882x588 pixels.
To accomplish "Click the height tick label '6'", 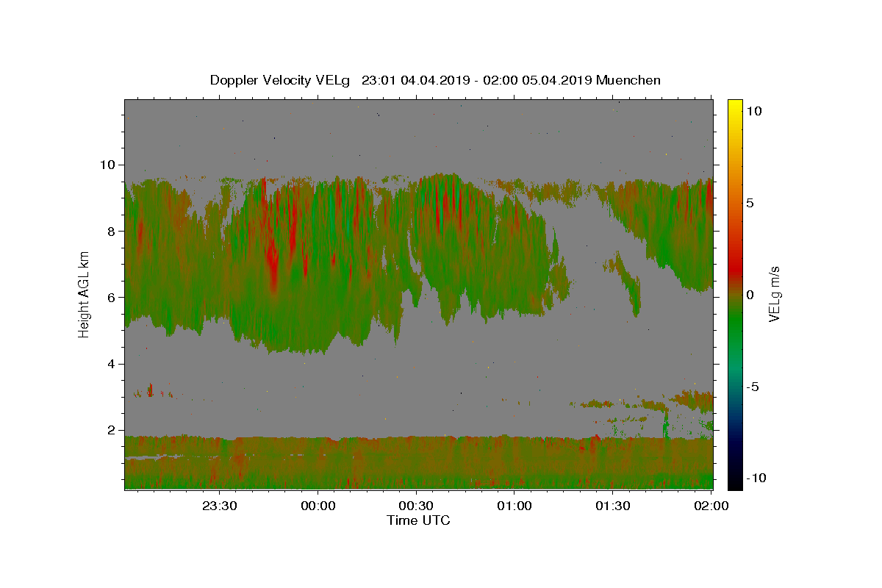I will coord(112,298).
